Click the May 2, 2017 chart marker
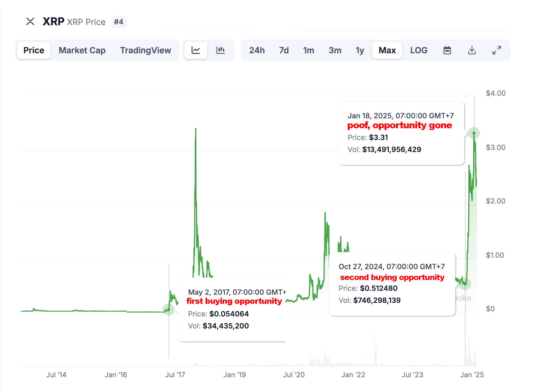Image resolution: width=536 pixels, height=392 pixels. [169, 310]
